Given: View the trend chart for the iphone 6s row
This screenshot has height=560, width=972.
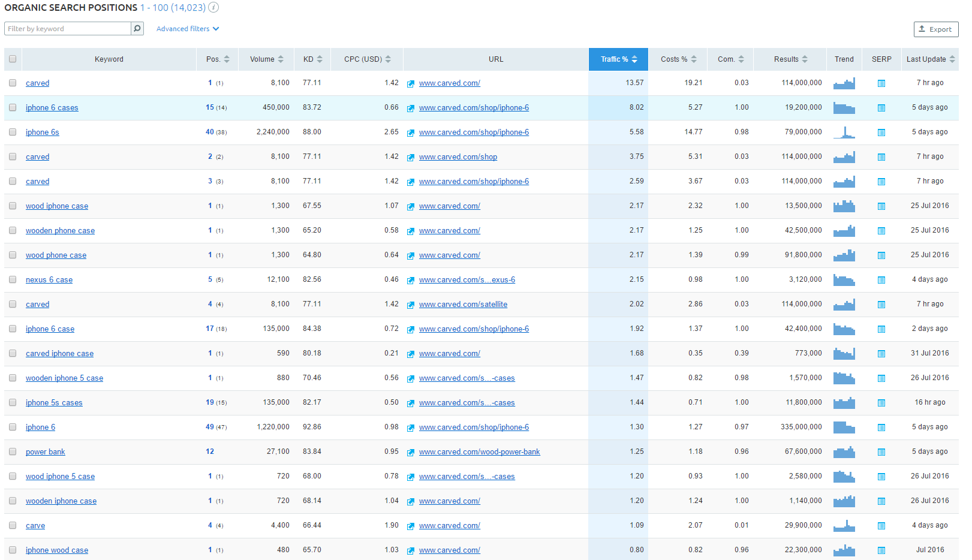Looking at the screenshot, I should pos(844,132).
